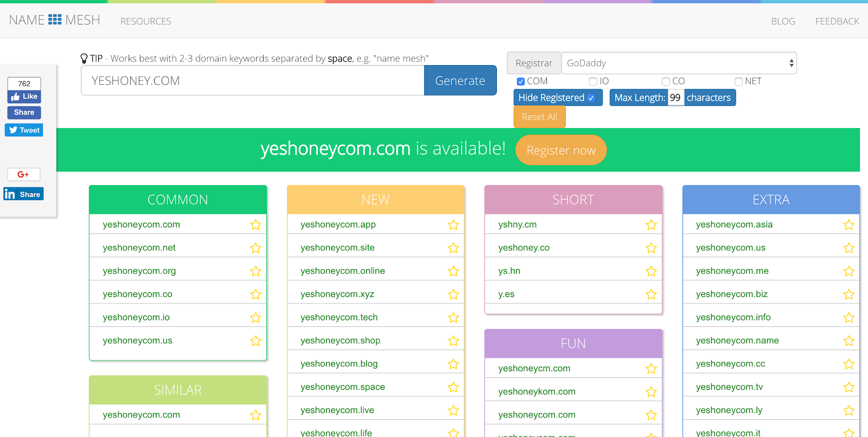Star the yeshoney.co short domain
This screenshot has height=437, width=868.
point(651,248)
